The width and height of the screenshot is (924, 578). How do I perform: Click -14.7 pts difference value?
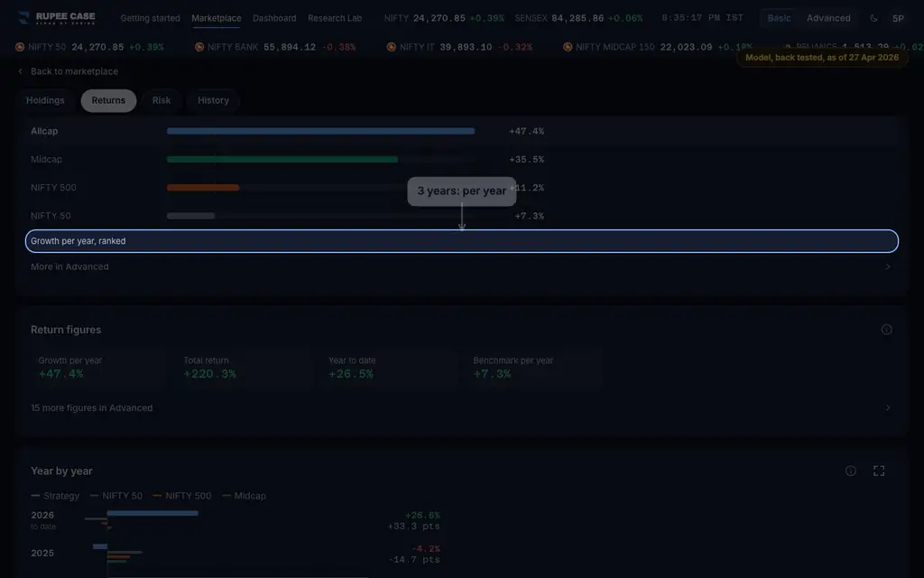414,560
